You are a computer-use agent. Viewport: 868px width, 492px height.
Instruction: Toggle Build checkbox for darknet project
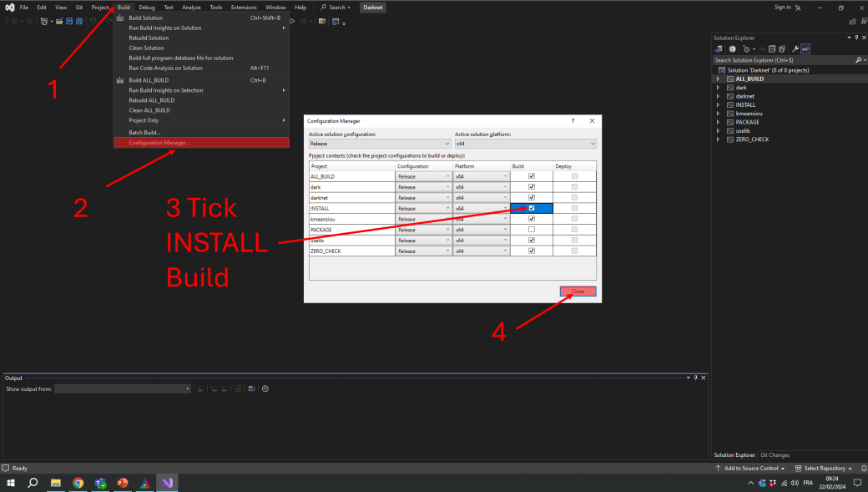pyautogui.click(x=532, y=198)
